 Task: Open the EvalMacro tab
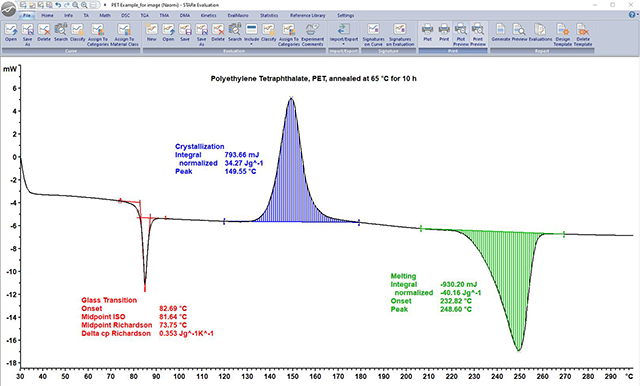[238, 16]
